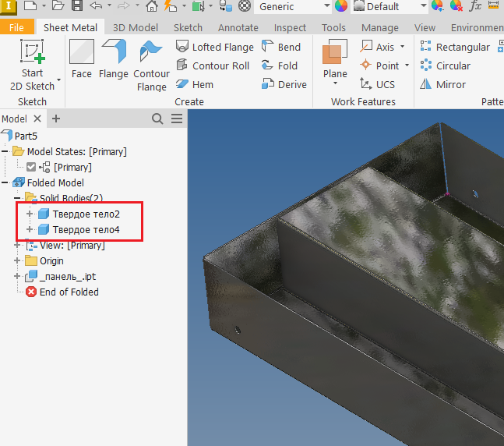
Task: Select the Circular pattern tool
Action: point(445,65)
